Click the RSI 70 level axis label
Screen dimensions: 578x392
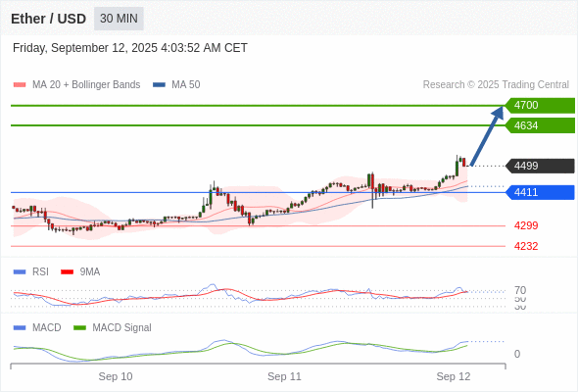[520, 290]
